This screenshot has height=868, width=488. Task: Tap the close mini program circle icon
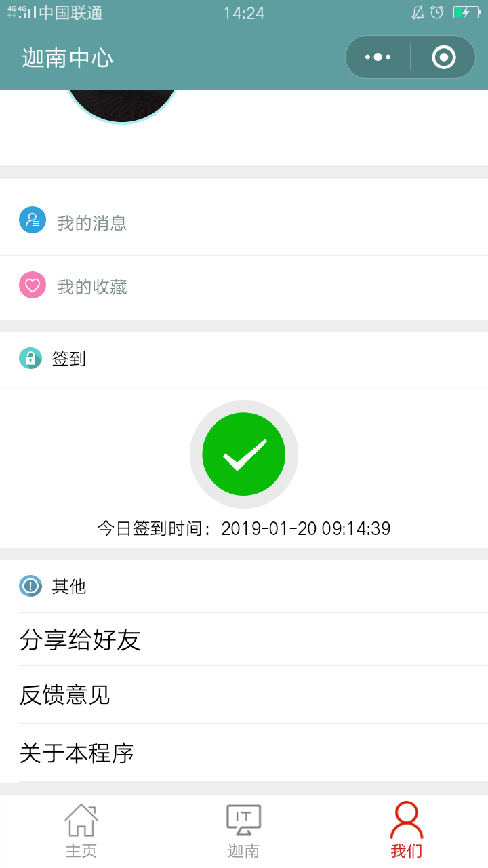point(444,57)
